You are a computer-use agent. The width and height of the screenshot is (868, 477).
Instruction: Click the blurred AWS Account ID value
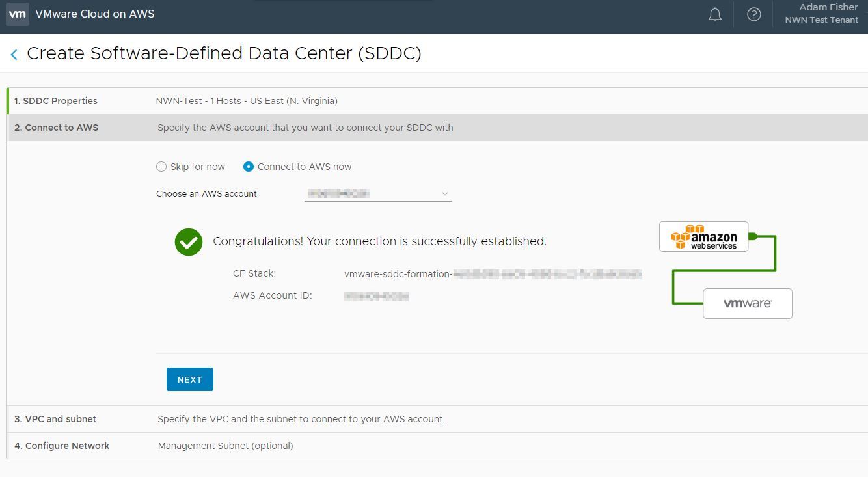pyautogui.click(x=376, y=296)
